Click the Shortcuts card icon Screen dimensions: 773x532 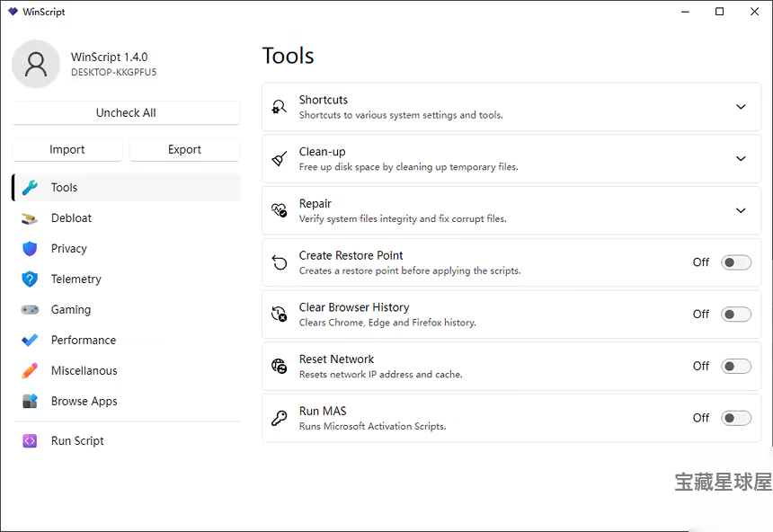[279, 107]
